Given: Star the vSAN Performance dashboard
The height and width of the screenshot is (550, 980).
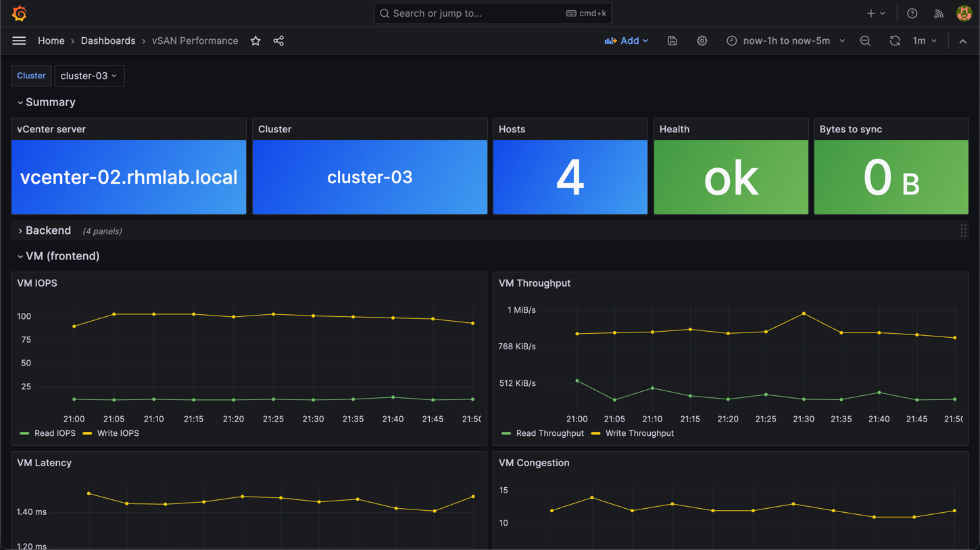Looking at the screenshot, I should [255, 41].
